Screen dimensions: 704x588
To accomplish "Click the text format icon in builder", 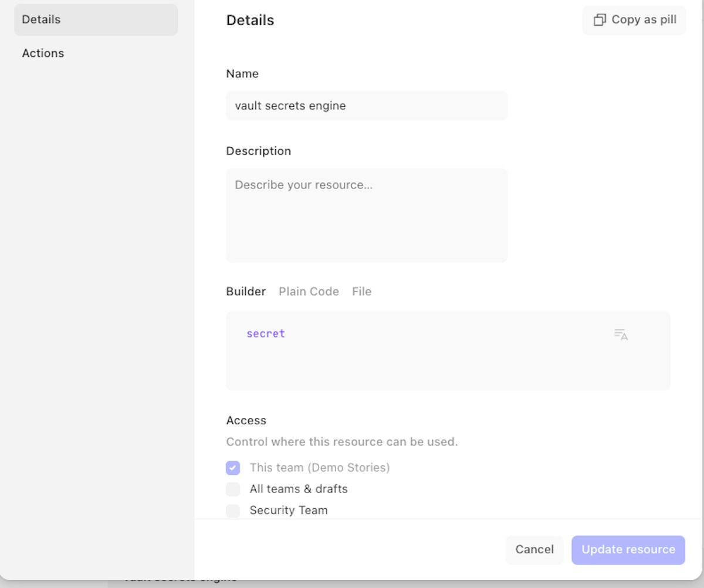I will click(621, 334).
